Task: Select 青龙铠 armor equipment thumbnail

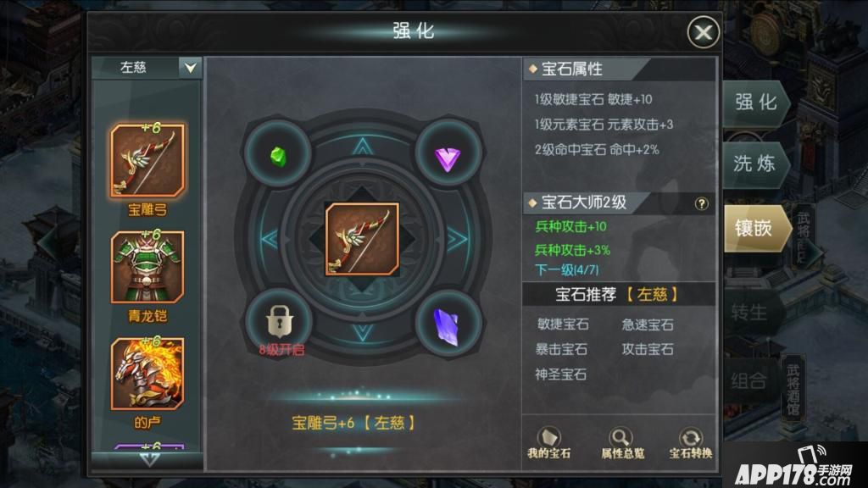Action: tap(147, 267)
